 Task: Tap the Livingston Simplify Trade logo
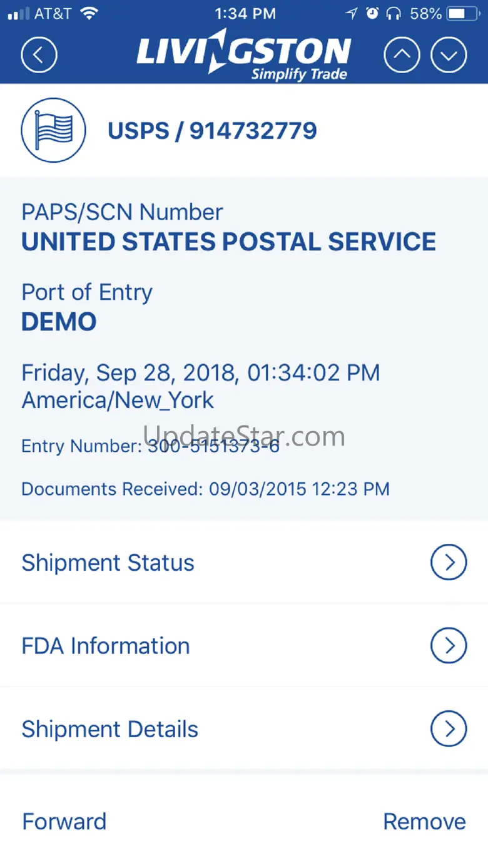pos(244,58)
